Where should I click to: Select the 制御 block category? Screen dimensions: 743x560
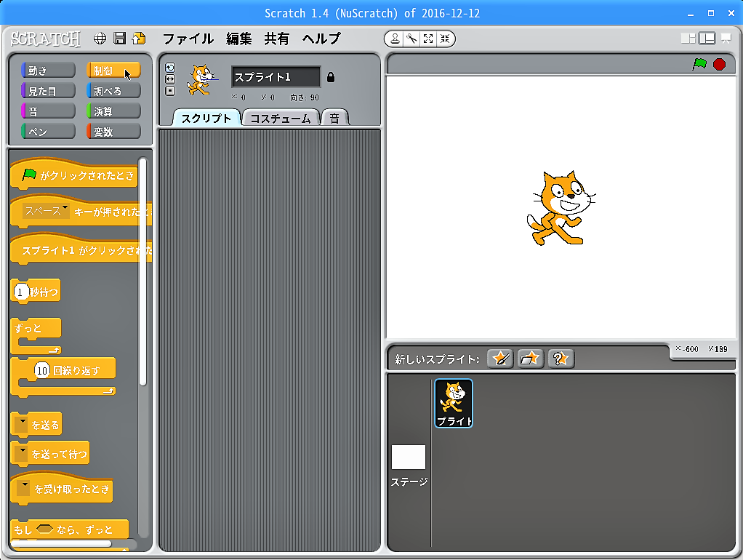point(113,71)
